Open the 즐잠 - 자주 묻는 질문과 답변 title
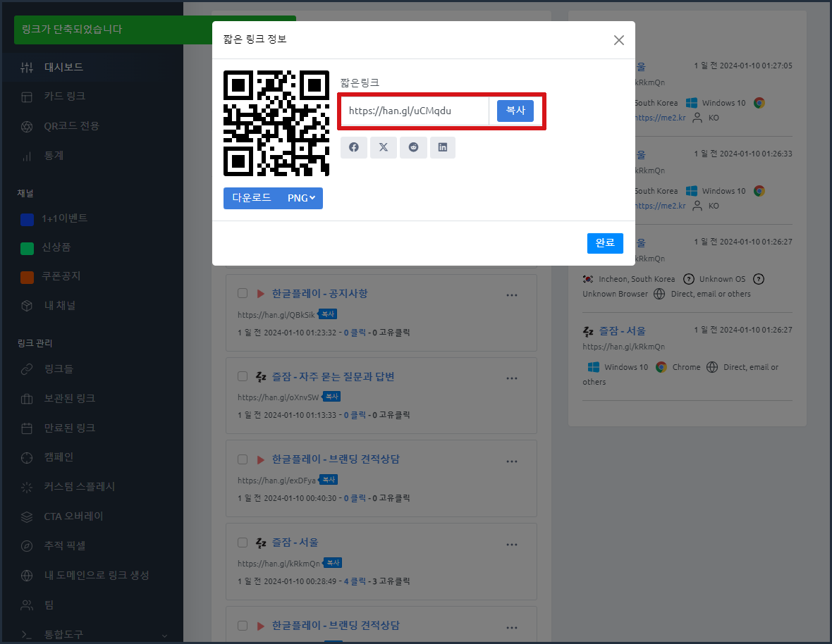This screenshot has height=644, width=832. (334, 377)
